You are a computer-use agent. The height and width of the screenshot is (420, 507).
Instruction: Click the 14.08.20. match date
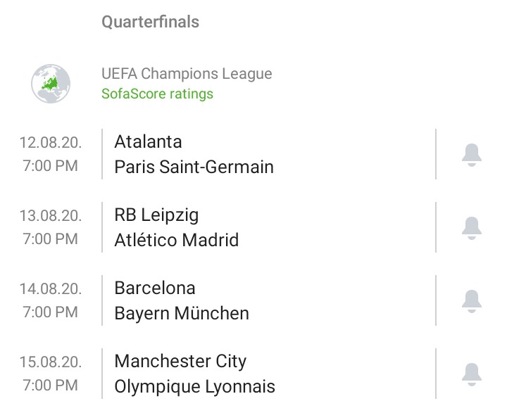tap(51, 289)
